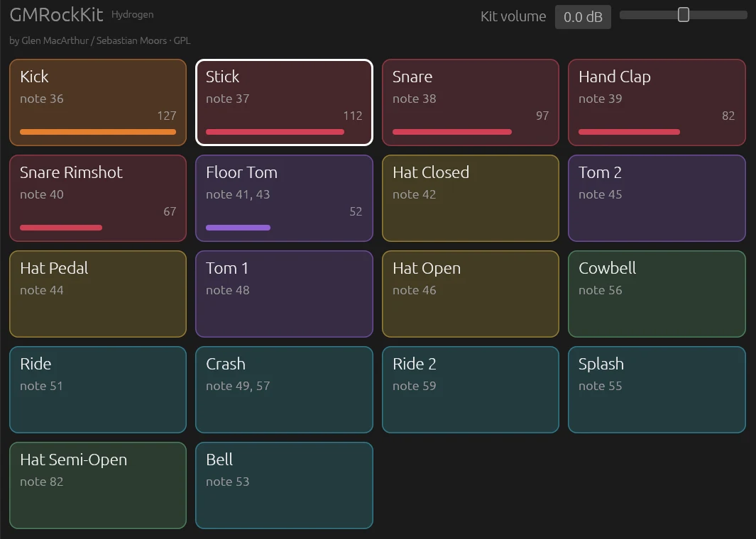Viewport: 756px width, 539px height.
Task: Play the Hand Clap pad
Action: 657,102
